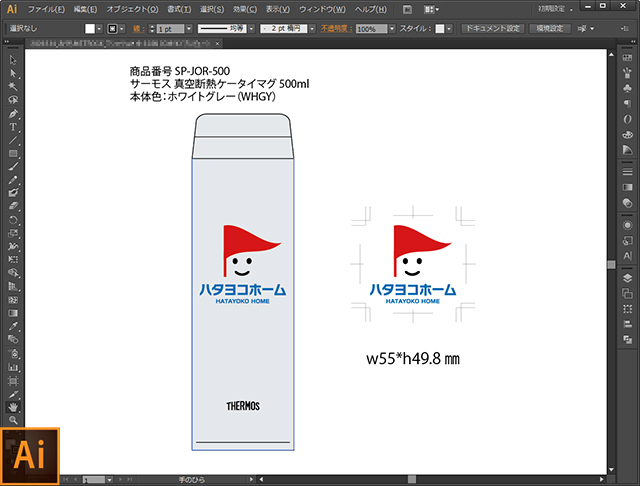Pick the Perspective Grid tool
640x486 pixels.
tap(13, 286)
